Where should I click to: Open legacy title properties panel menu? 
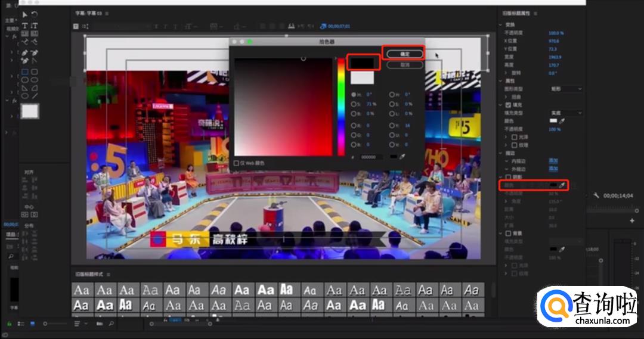click(x=535, y=13)
